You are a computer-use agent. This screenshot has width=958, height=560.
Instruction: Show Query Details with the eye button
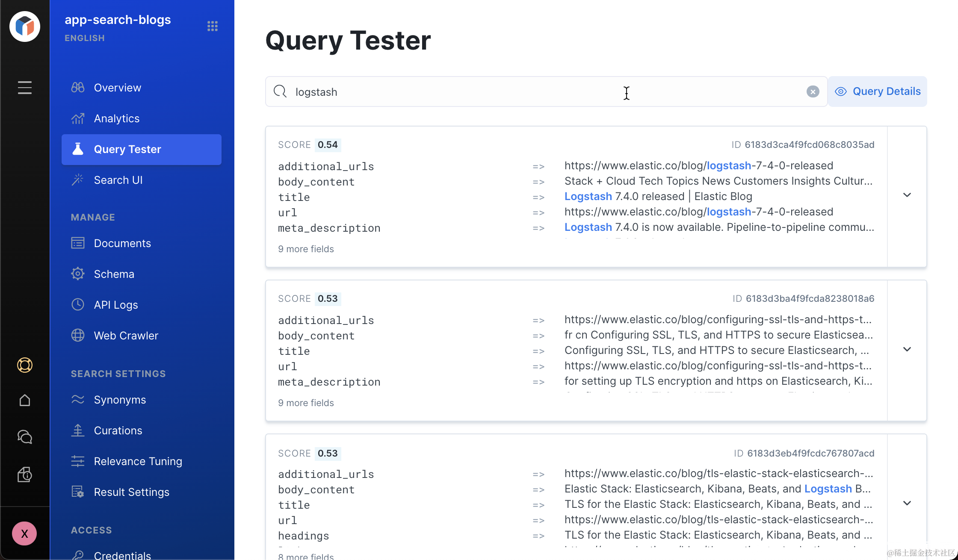pos(878,91)
